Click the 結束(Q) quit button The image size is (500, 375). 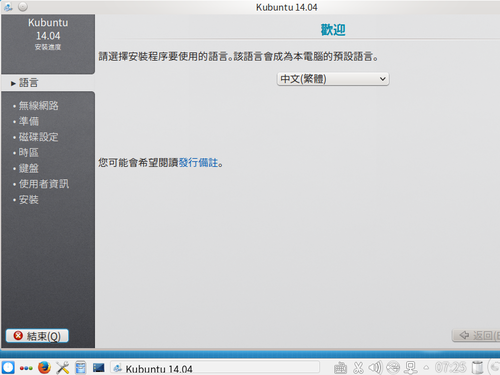[37, 336]
